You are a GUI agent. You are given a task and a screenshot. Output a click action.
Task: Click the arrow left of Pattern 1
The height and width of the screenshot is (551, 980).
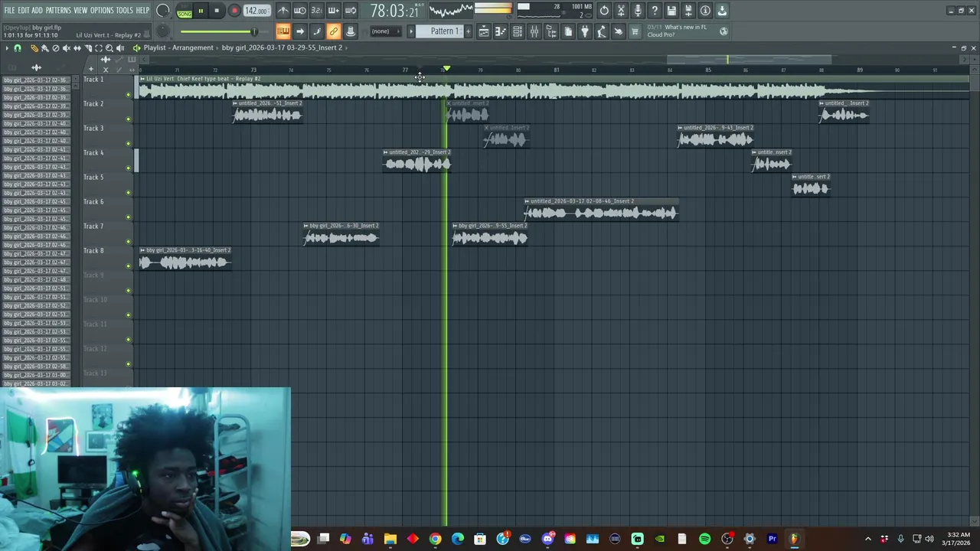click(411, 31)
